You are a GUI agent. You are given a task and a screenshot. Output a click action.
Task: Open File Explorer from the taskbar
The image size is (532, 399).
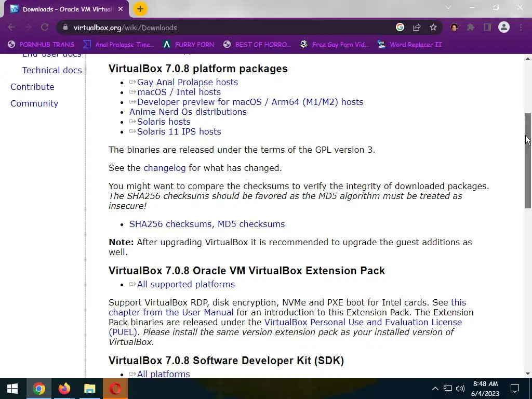click(x=89, y=389)
